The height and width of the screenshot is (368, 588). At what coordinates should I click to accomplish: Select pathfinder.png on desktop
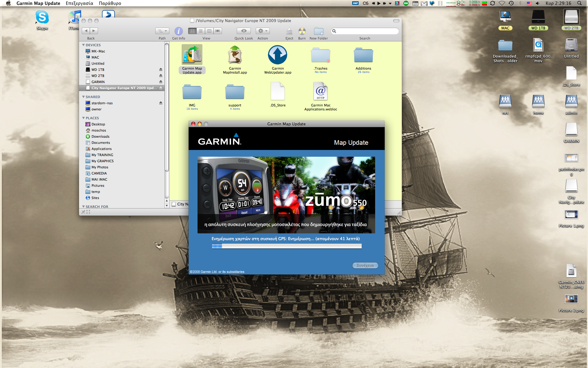[571, 165]
